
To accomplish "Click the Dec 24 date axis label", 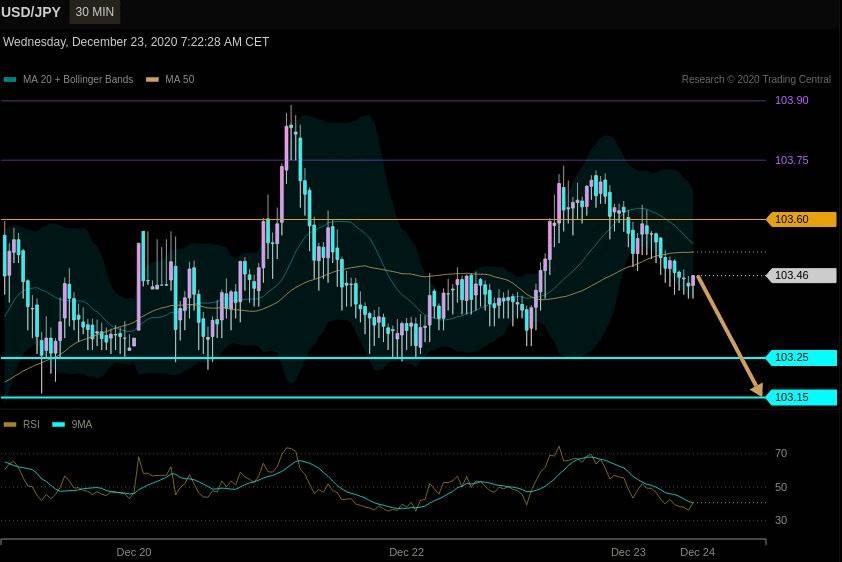I will [698, 552].
